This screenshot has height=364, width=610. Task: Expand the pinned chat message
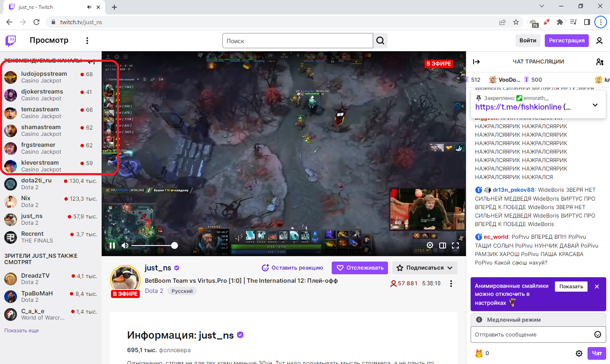click(595, 105)
